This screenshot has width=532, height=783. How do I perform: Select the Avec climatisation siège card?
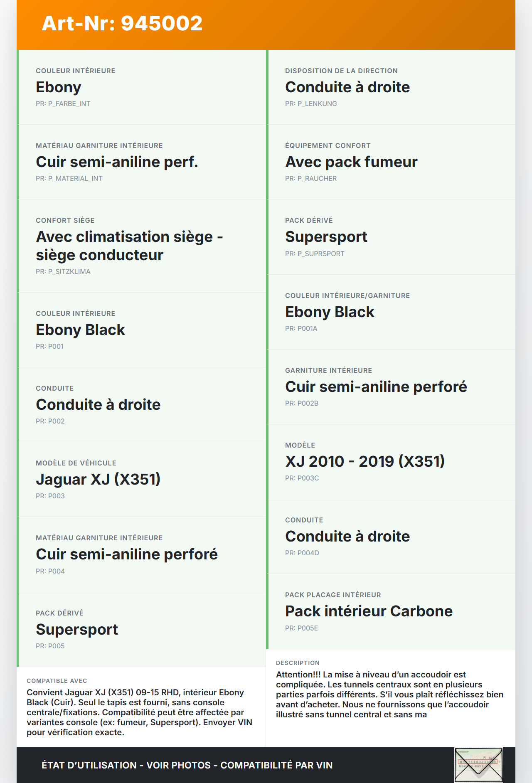tap(141, 246)
